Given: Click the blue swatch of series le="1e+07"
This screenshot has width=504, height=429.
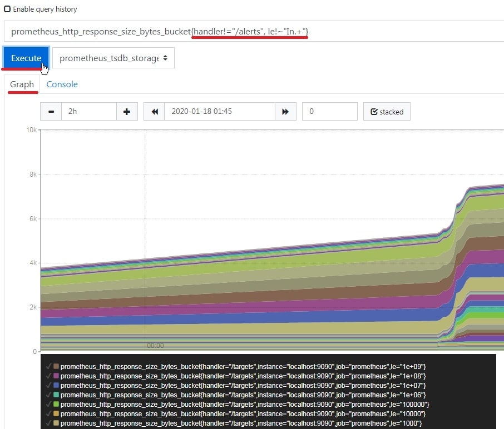Looking at the screenshot, I should coord(56,385).
